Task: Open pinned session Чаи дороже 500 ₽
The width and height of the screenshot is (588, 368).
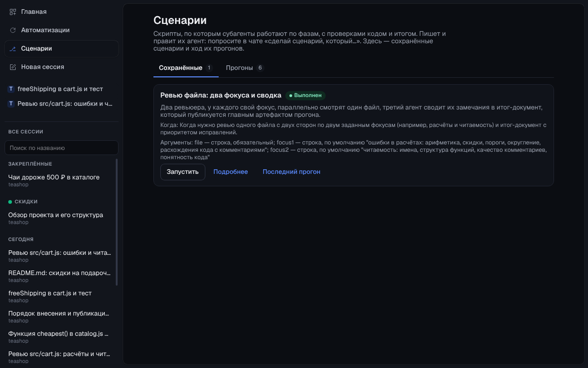Action: 60,180
